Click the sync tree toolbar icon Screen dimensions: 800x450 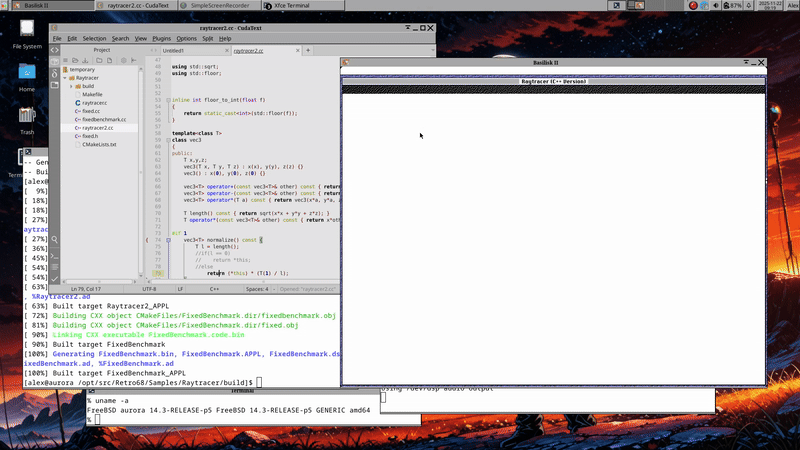pyautogui.click(x=134, y=60)
